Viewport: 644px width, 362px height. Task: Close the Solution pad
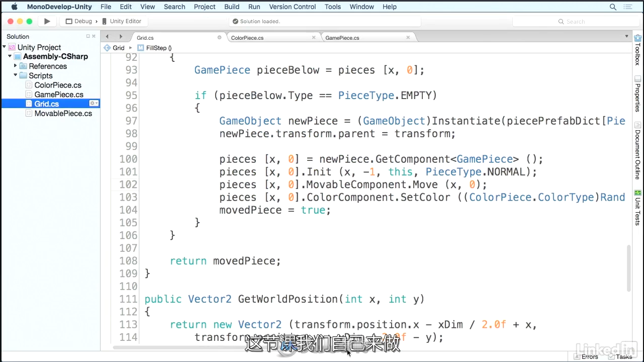click(x=94, y=36)
